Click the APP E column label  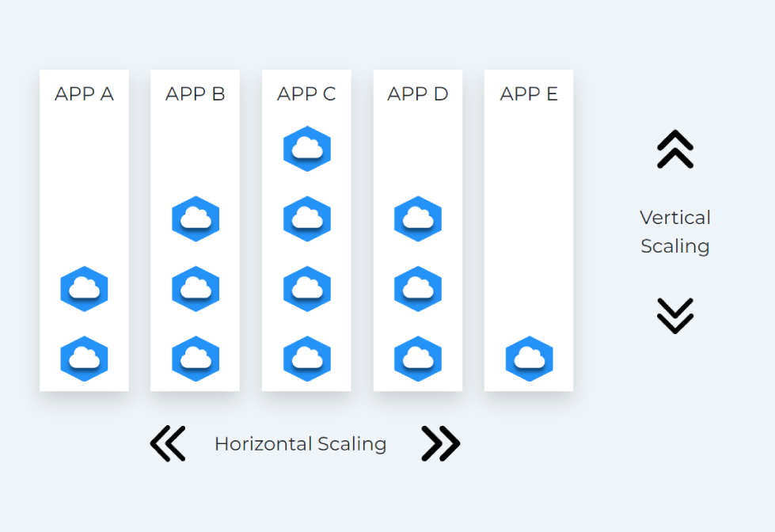pos(529,94)
